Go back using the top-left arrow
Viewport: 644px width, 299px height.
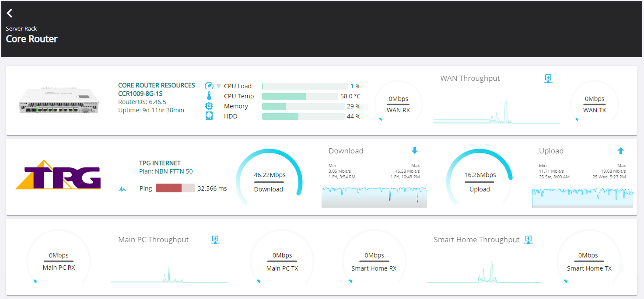point(10,14)
